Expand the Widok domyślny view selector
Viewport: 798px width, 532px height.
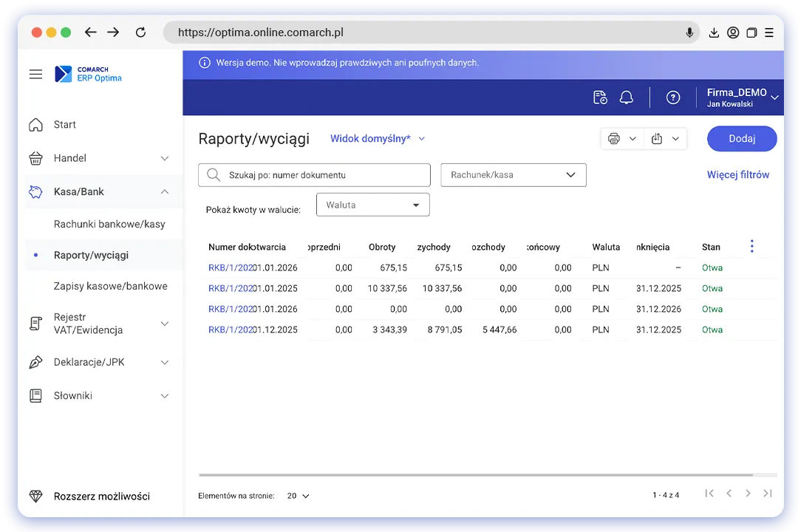(378, 138)
